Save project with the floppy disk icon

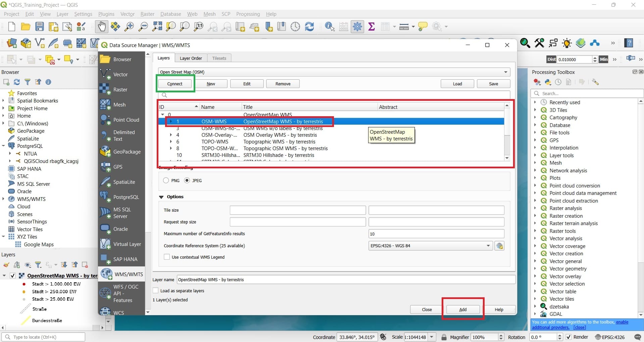40,27
